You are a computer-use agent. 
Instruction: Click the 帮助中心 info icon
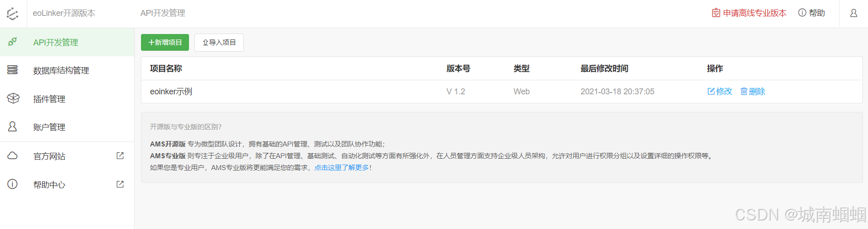[x=13, y=184]
